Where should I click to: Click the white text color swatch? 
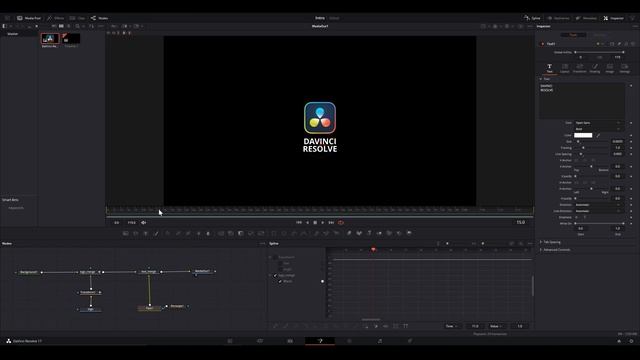(x=583, y=135)
